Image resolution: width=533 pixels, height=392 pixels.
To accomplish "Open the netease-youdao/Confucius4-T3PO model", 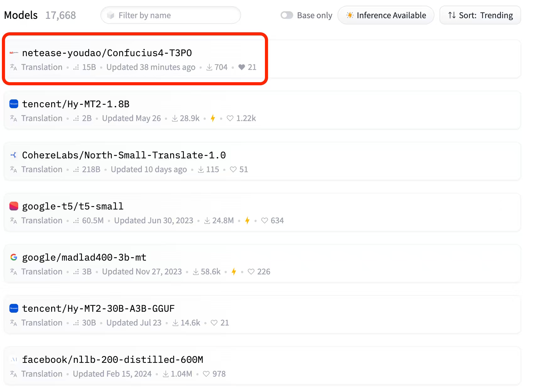I will (107, 53).
